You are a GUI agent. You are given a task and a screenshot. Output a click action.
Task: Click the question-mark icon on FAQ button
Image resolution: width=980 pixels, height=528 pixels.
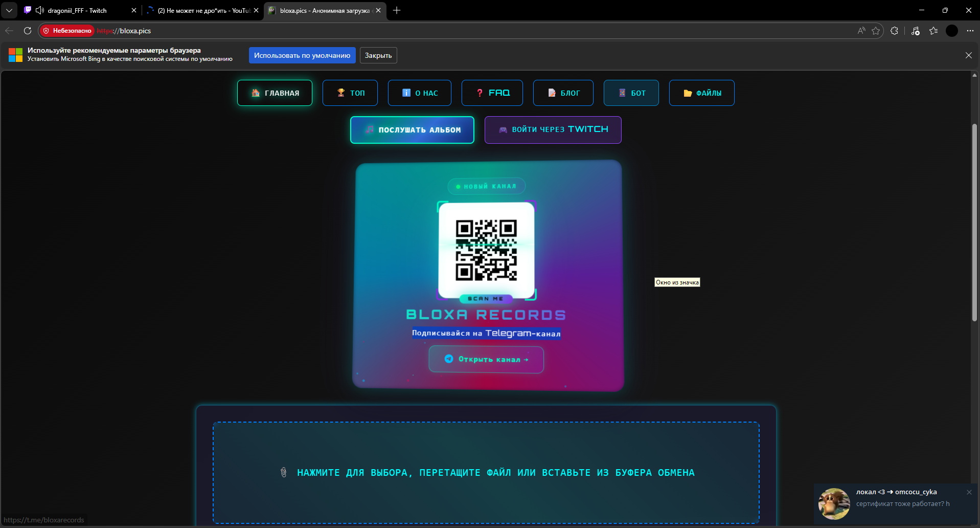[x=480, y=93]
